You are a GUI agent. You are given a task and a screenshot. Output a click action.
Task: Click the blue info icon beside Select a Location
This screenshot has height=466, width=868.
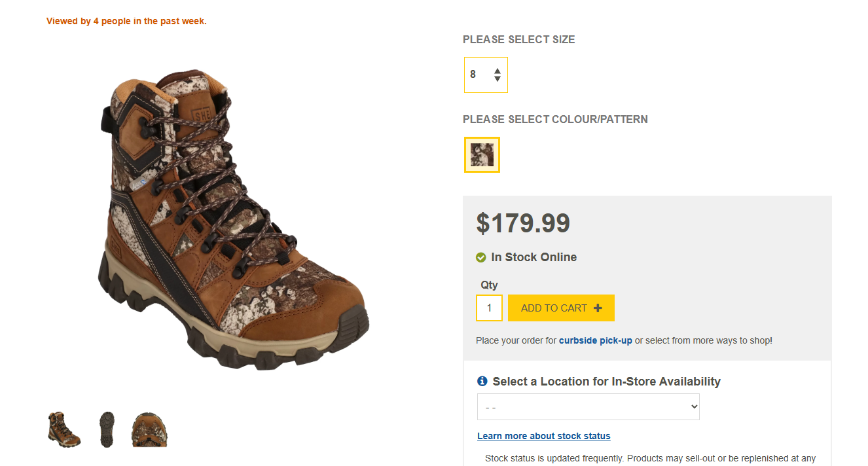[x=482, y=381]
